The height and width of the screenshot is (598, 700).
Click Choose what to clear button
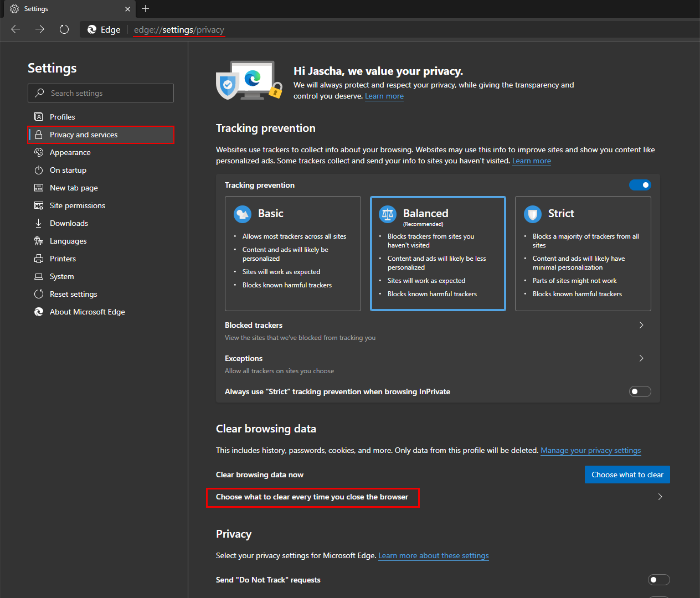[627, 475]
